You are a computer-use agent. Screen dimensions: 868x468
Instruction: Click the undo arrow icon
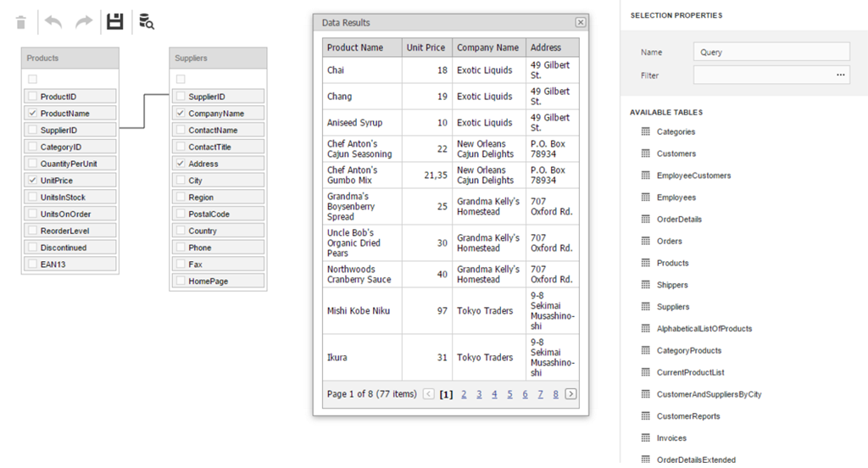tap(53, 22)
